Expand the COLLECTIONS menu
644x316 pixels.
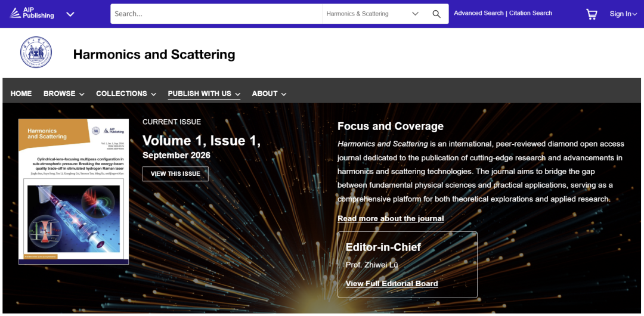(126, 94)
